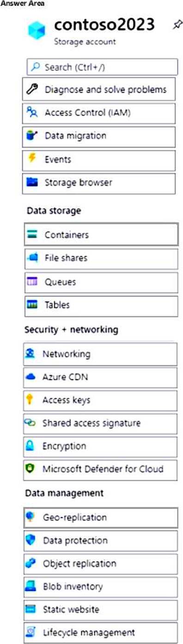Open File shares under Data storage

point(101,259)
